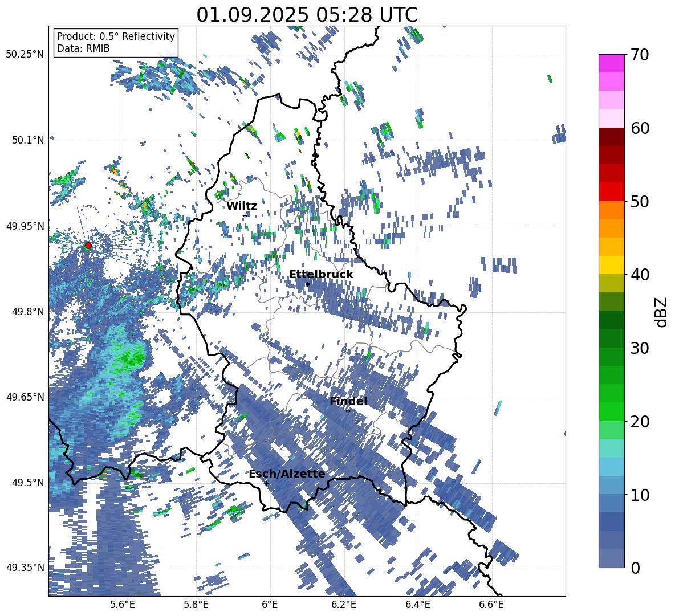Click the Product: 0.5° Reflectivity text
Screen dimensions: 675x616
(116, 36)
